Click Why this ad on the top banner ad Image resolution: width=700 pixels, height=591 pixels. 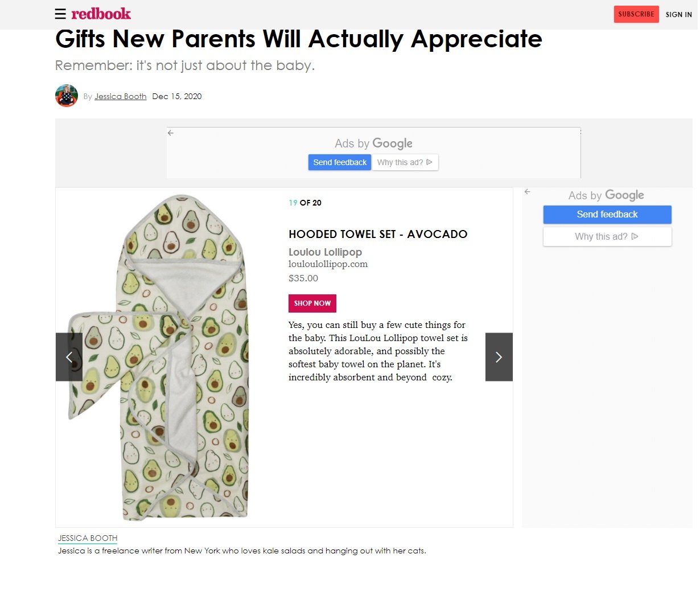coord(402,162)
